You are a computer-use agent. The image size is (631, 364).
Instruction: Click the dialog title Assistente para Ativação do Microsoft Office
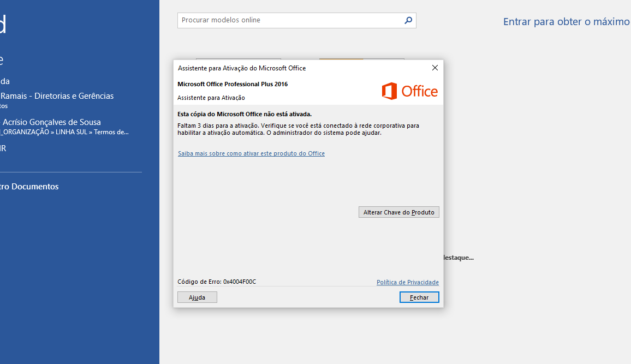(242, 68)
